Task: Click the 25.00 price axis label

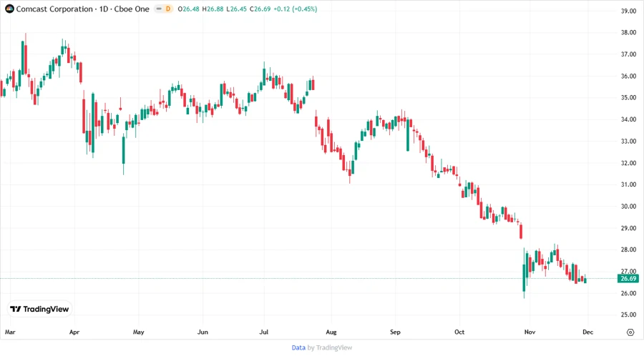Action: coord(628,315)
